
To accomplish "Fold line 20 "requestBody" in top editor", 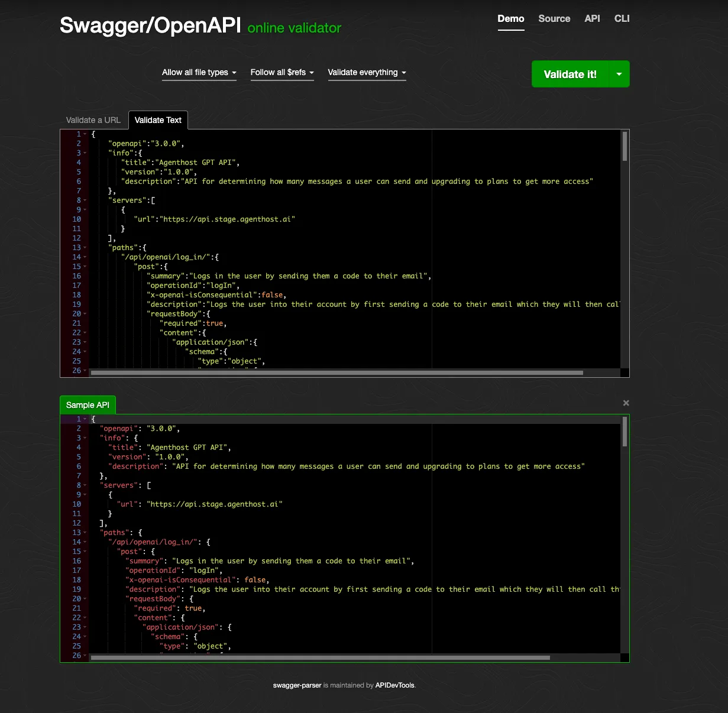I will click(85, 314).
